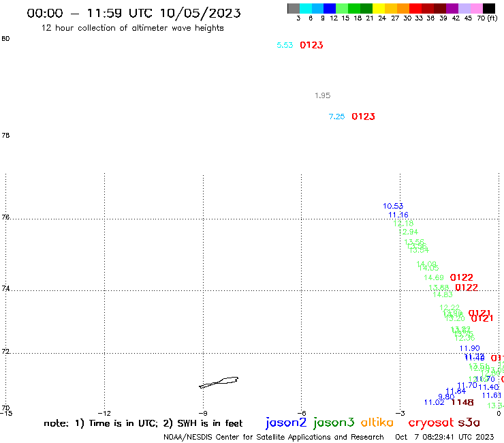Click the blue wave height value 10.53
504x443 pixels.
[393, 206]
